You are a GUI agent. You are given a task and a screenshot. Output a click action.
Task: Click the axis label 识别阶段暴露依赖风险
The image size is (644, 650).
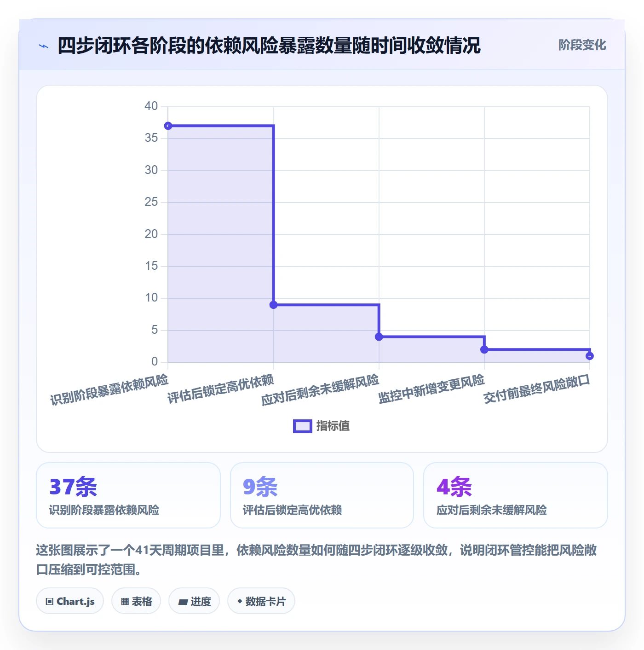(x=109, y=390)
